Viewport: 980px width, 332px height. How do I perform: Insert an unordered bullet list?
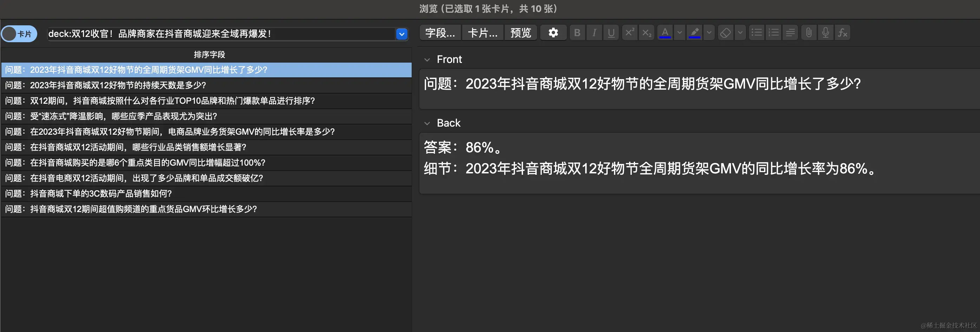tap(757, 33)
